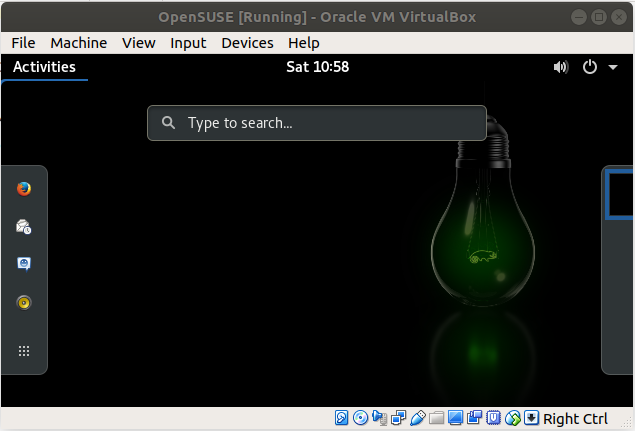Open the View menu
Viewport: 635px width, 431px height.
click(x=139, y=43)
